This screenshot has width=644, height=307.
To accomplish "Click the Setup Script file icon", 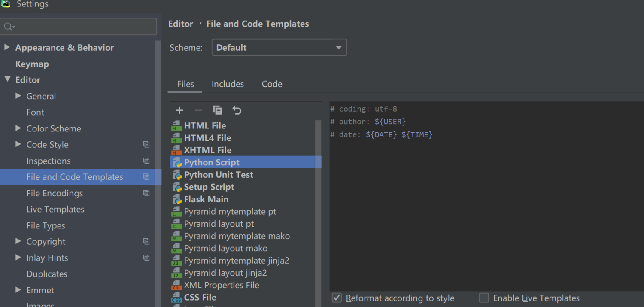I will [177, 187].
